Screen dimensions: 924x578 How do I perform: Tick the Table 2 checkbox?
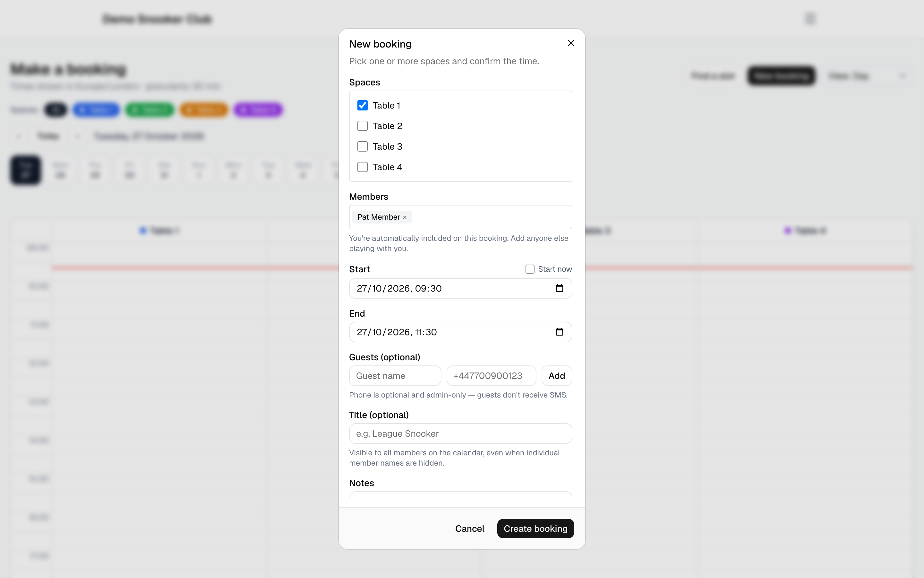pyautogui.click(x=362, y=126)
